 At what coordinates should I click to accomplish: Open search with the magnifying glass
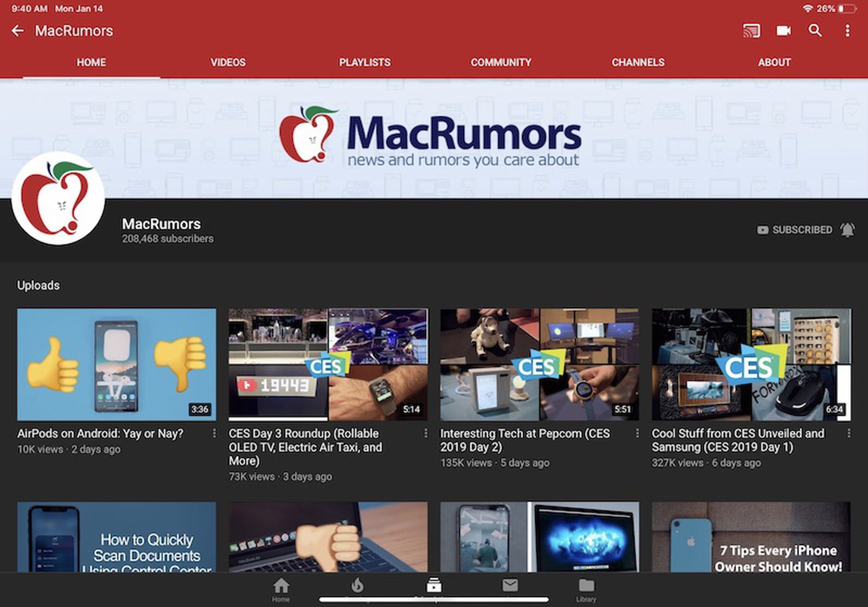pos(815,31)
